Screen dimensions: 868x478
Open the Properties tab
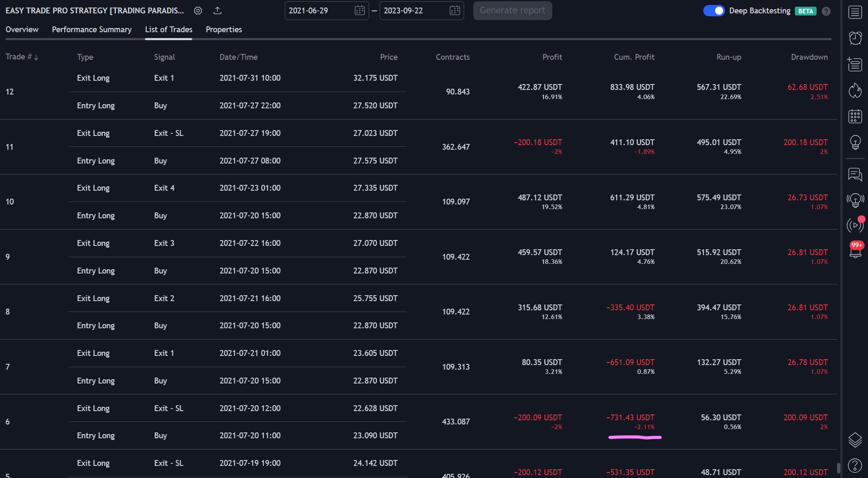coord(224,30)
